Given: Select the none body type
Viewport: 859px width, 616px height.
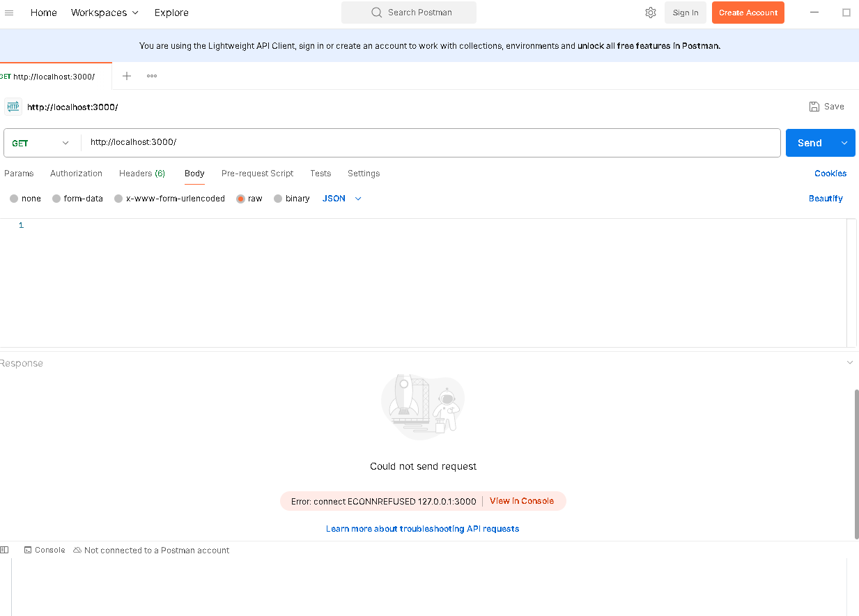Looking at the screenshot, I should click(x=26, y=199).
